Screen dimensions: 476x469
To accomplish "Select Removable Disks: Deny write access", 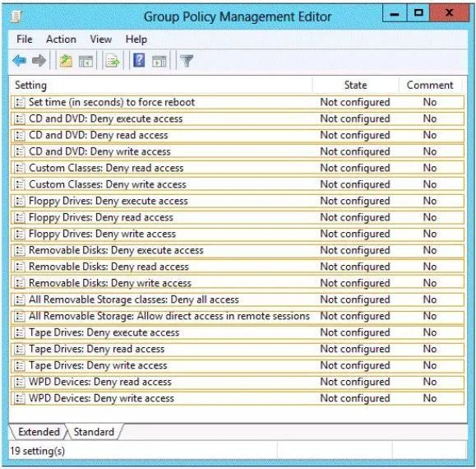I will [238, 283].
